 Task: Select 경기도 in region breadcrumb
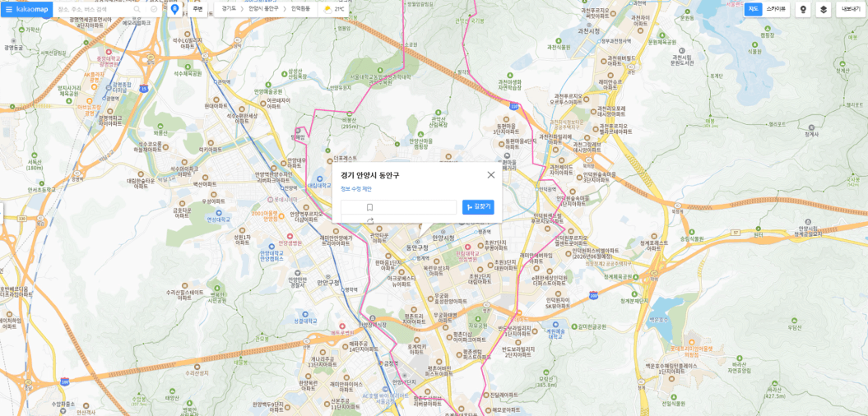click(228, 9)
